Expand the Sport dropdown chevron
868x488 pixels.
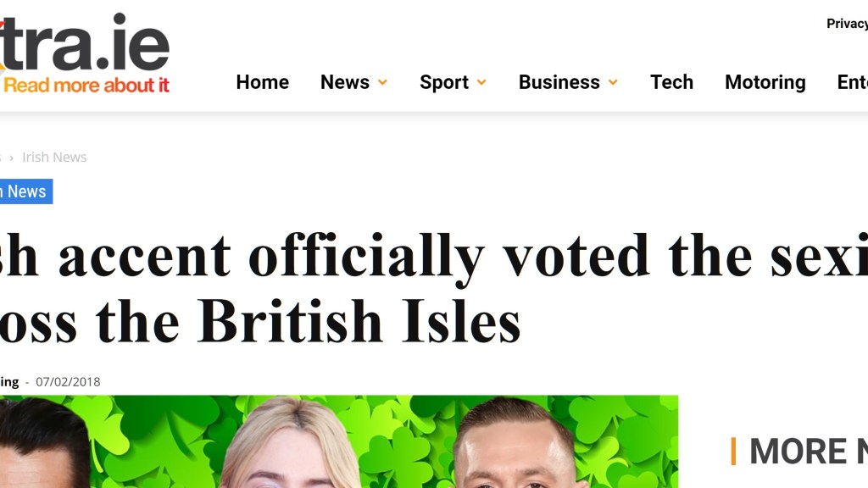pyautogui.click(x=481, y=82)
